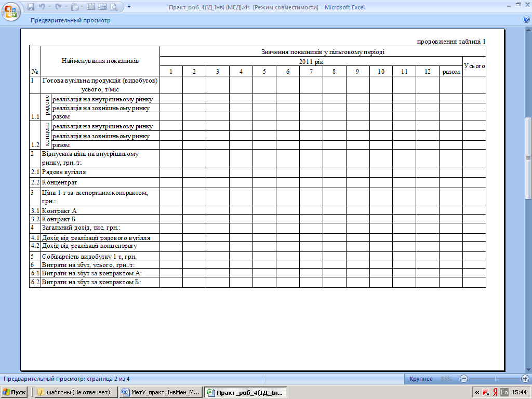Click the 3D box shapes toolbar icon
Screen dimensions: 532x399
click(75, 7)
